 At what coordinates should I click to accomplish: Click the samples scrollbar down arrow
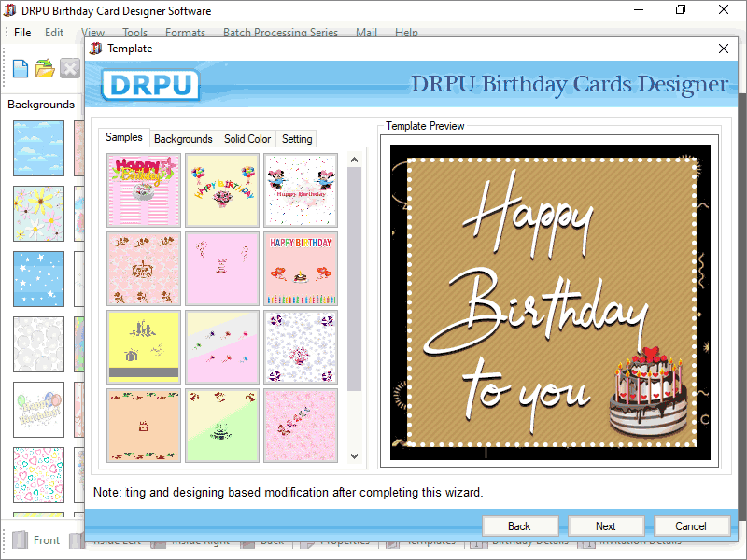[x=354, y=455]
